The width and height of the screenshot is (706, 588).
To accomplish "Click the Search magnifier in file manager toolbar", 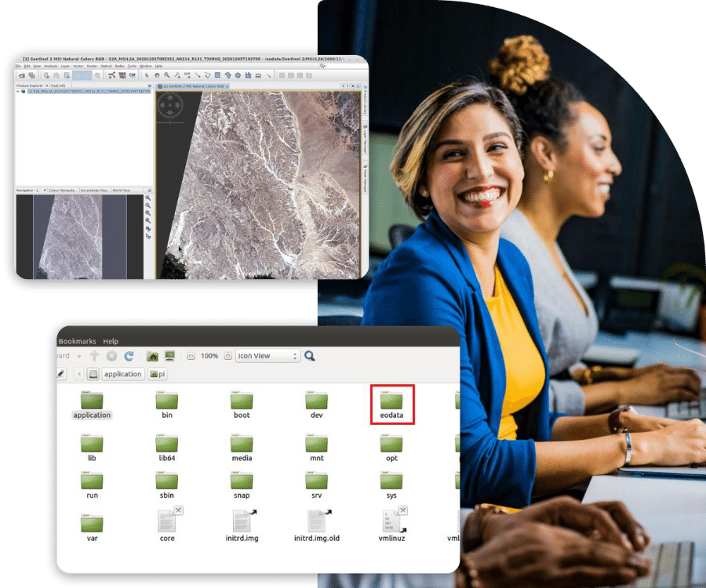I will tap(311, 355).
